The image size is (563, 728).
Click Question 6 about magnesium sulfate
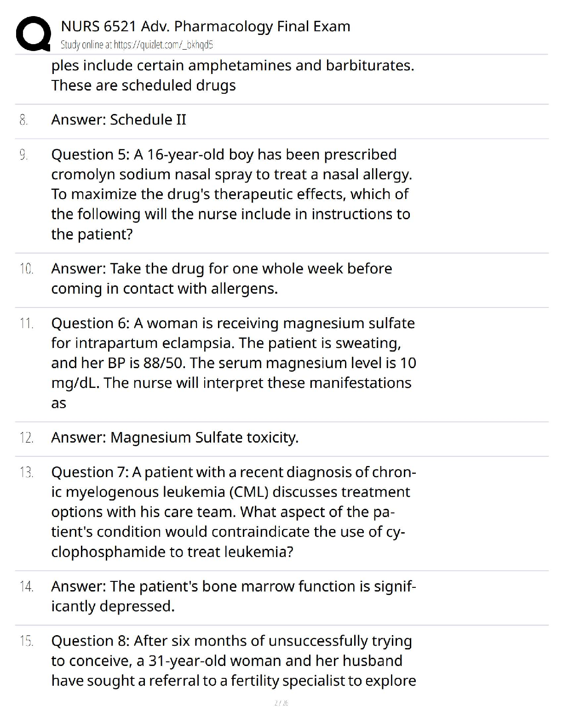click(x=233, y=363)
